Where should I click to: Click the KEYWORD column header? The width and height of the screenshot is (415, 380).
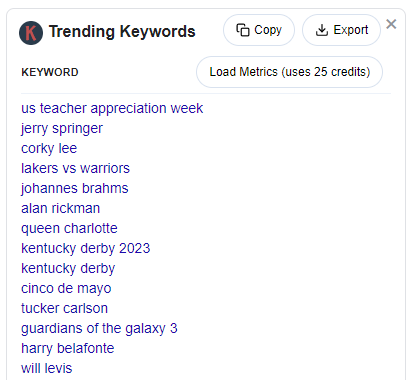point(50,72)
